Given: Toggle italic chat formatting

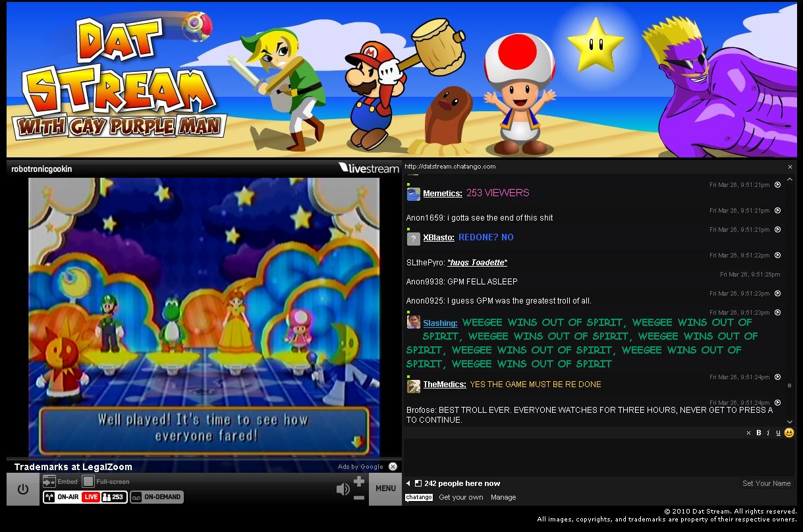Looking at the screenshot, I should coord(768,433).
